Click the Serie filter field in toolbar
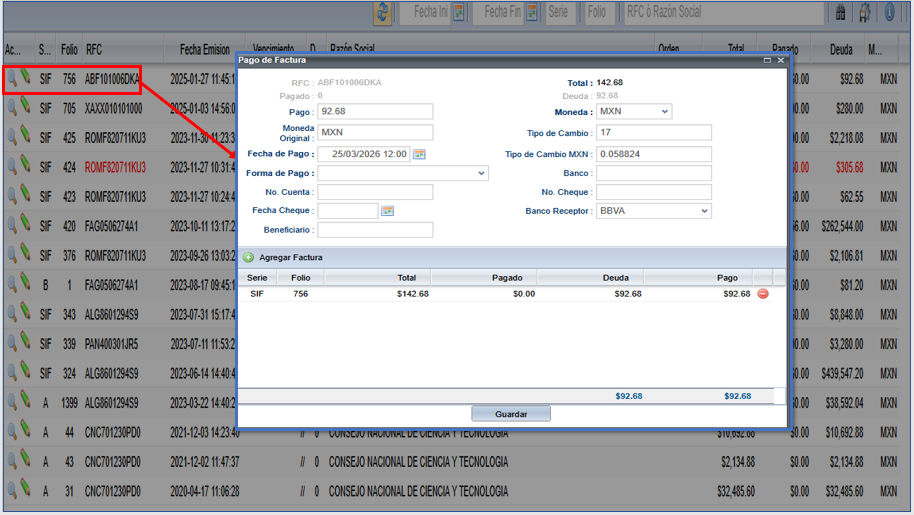 coord(561,12)
